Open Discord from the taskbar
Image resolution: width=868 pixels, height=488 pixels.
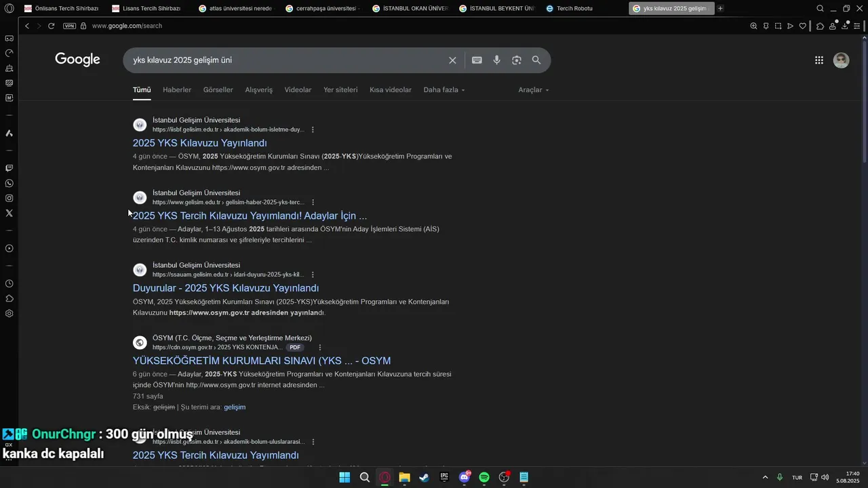click(465, 477)
